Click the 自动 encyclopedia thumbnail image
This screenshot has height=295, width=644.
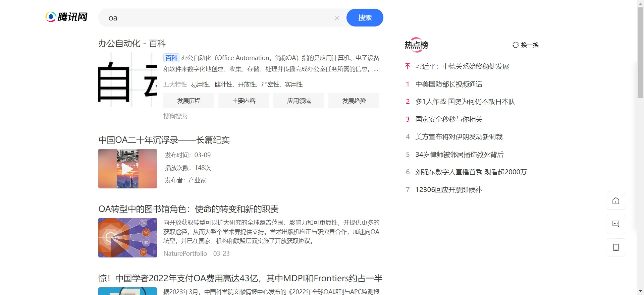click(127, 80)
